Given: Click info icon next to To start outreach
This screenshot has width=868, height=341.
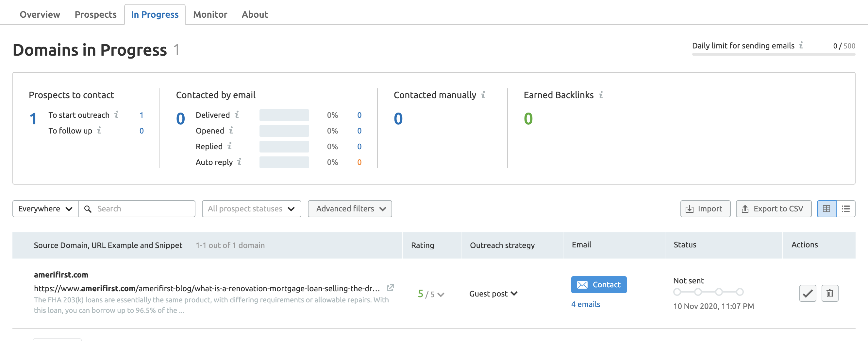Looking at the screenshot, I should 116,114.
